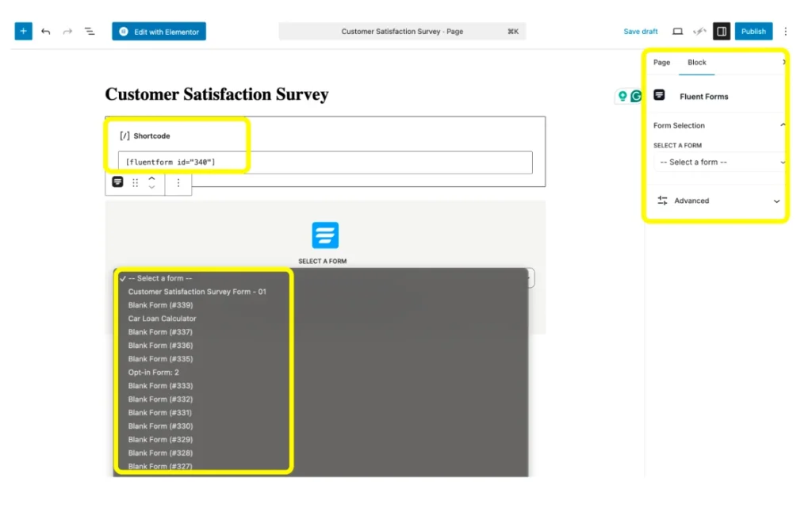Toggle the settings sidebar panel icon
This screenshot has height=516, width=812.
pos(722,32)
